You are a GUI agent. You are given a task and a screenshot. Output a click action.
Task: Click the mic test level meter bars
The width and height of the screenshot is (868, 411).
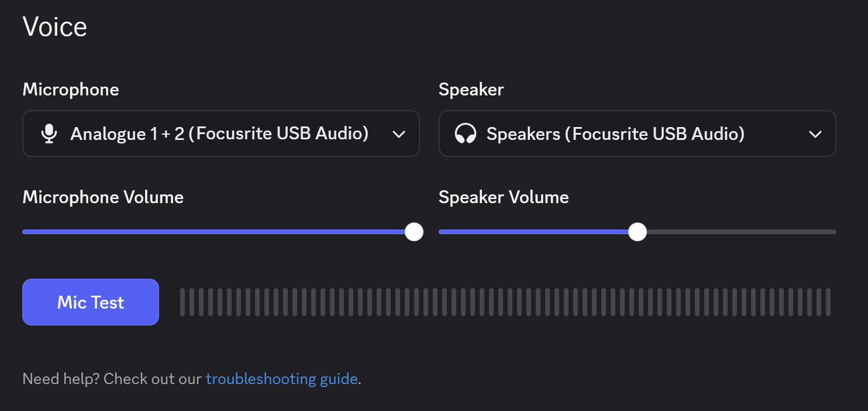coord(505,302)
